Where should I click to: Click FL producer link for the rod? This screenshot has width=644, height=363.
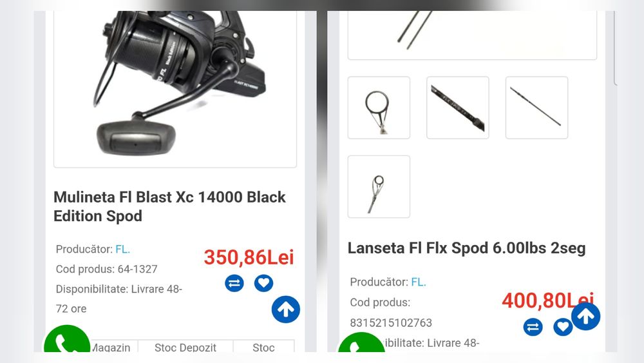419,282
